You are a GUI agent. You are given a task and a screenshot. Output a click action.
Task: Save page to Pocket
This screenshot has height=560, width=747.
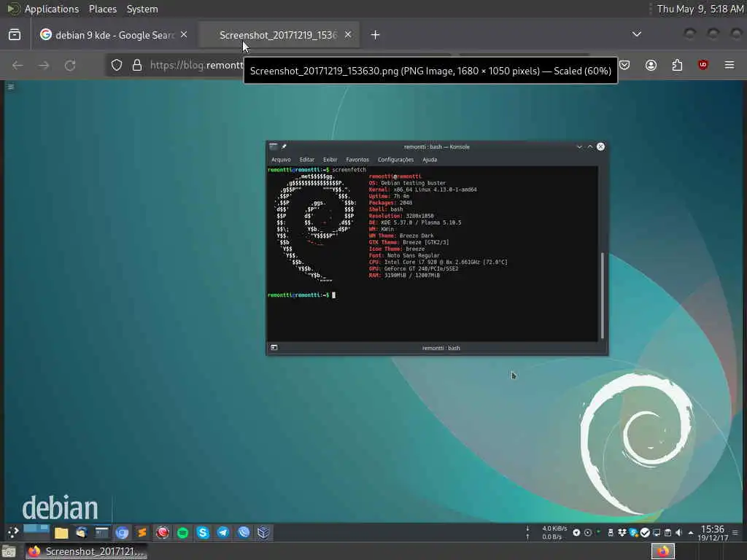(x=624, y=65)
